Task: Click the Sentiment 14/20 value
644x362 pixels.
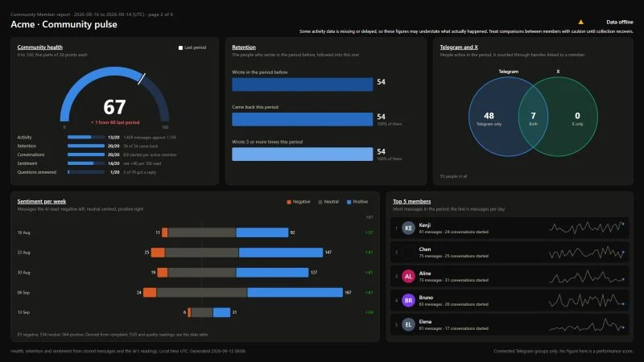Action: pos(114,163)
